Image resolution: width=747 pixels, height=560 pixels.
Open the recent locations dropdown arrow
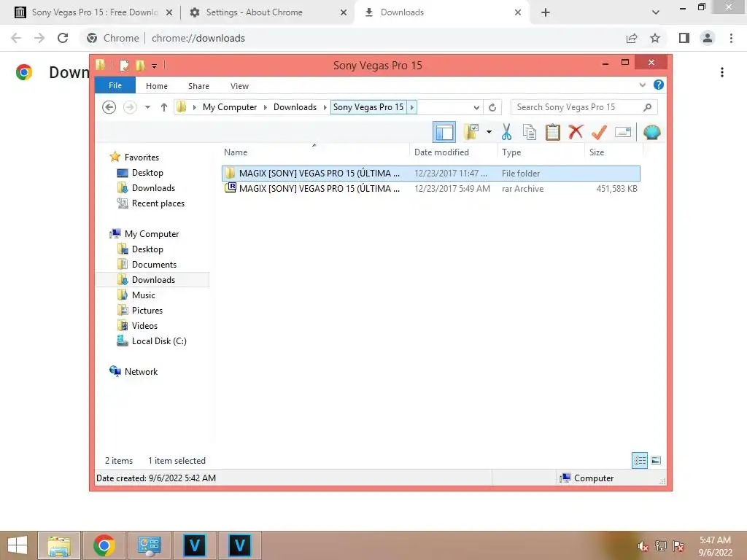pyautogui.click(x=147, y=107)
